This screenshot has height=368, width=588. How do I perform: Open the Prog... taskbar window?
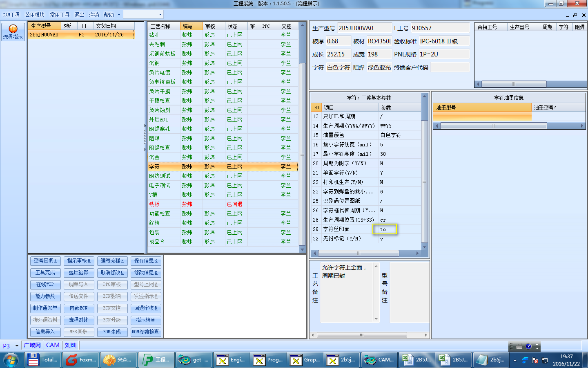coord(268,360)
